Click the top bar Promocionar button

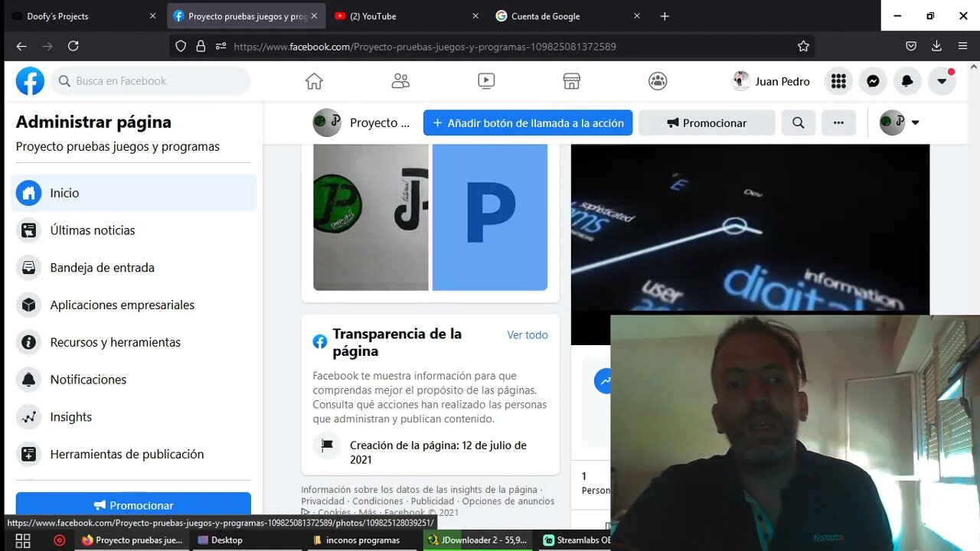pos(707,122)
